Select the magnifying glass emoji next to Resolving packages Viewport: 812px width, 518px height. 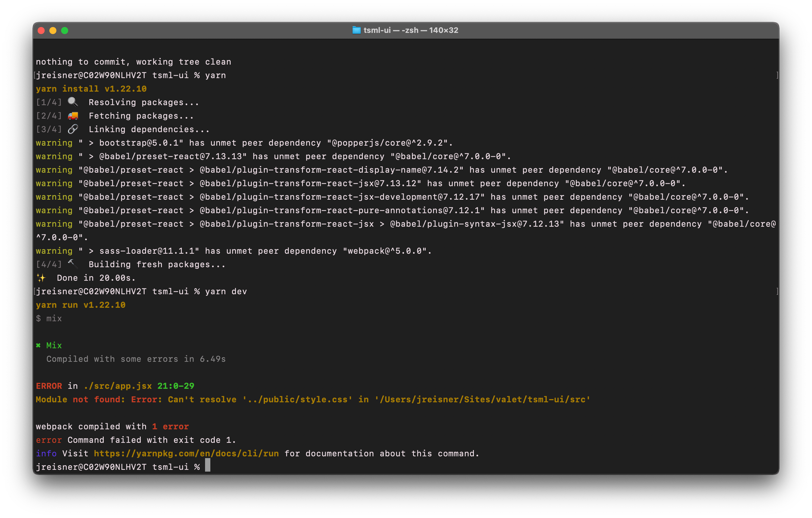[73, 101]
